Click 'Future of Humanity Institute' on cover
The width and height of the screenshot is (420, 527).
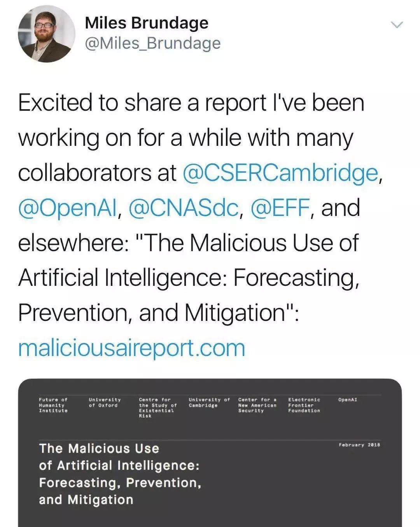click(x=53, y=405)
